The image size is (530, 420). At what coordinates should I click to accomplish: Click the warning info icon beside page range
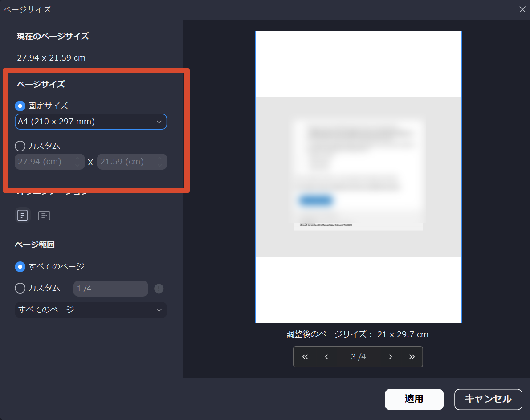[159, 289]
